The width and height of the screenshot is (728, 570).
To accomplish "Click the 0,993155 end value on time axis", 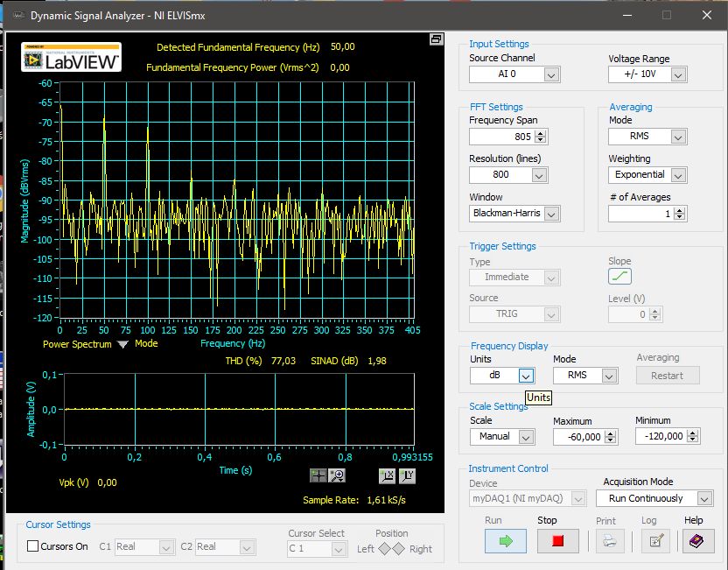I will coord(412,458).
